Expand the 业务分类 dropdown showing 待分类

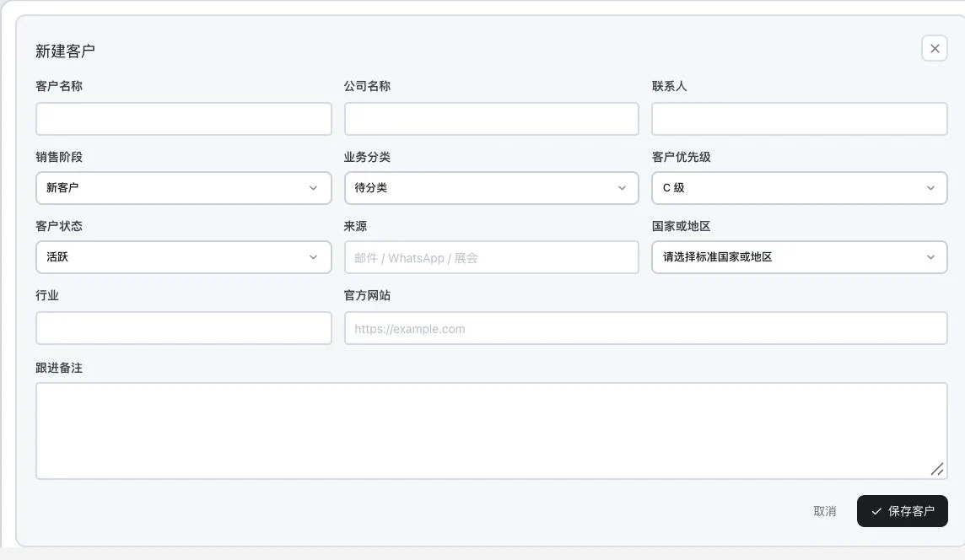click(491, 188)
